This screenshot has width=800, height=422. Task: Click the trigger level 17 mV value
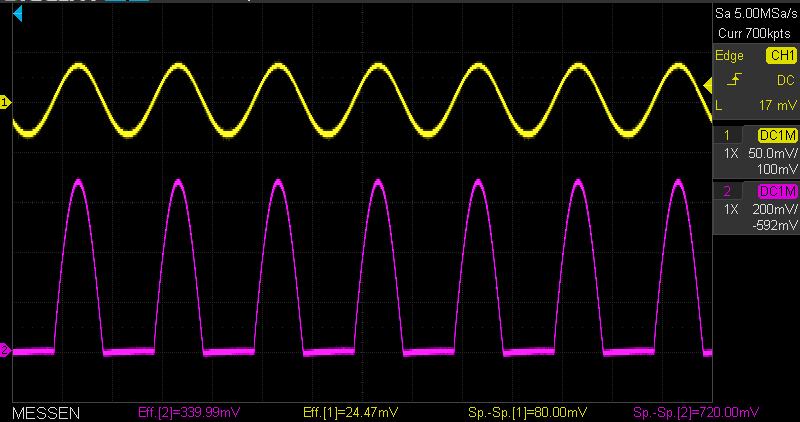778,105
